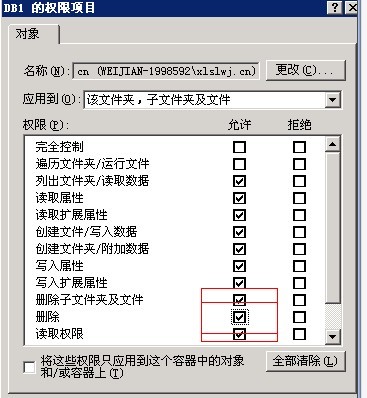Click the permissions list scrollbar thumb
This screenshot has width=367, height=398.
332,227
